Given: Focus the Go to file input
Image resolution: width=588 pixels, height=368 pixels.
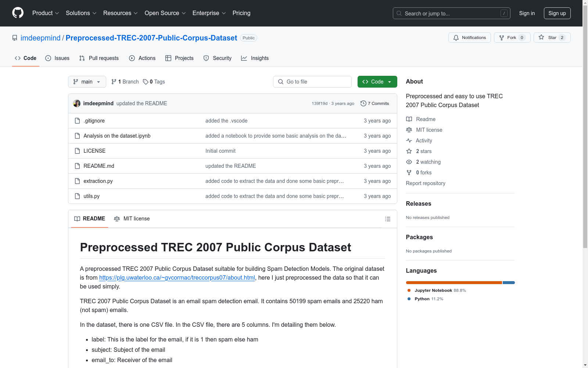Looking at the screenshot, I should (x=312, y=82).
